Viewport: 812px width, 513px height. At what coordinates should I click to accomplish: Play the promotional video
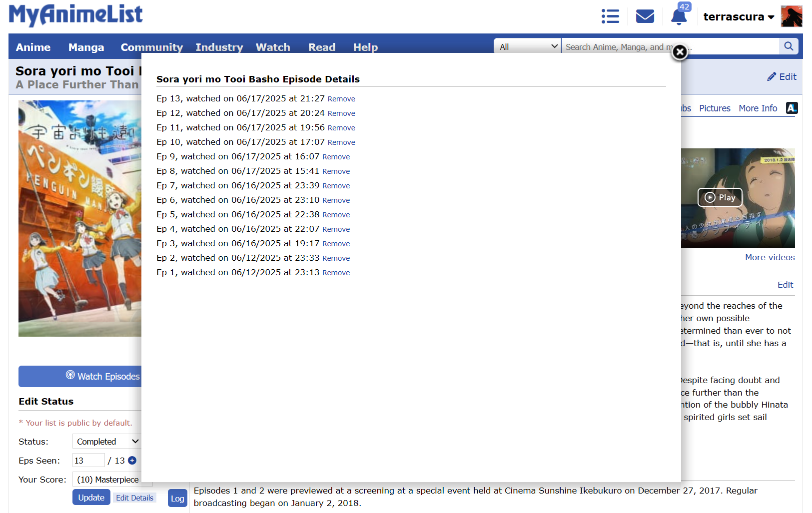pyautogui.click(x=720, y=197)
